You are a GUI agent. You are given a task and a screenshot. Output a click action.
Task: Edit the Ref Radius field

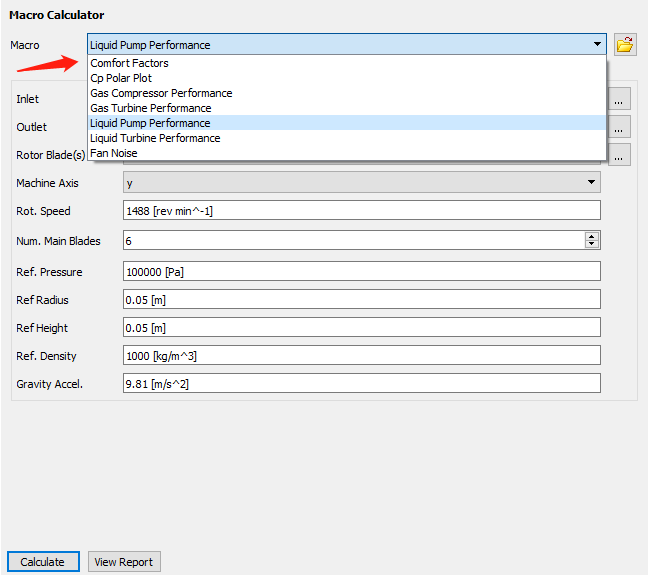tap(360, 299)
